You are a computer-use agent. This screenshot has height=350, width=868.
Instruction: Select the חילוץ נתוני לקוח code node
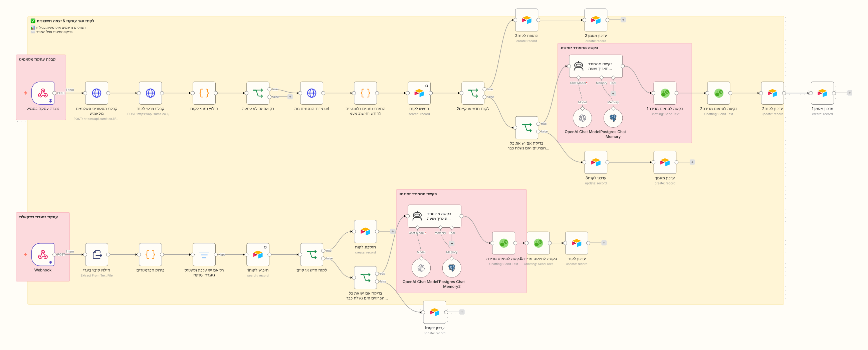(x=204, y=93)
